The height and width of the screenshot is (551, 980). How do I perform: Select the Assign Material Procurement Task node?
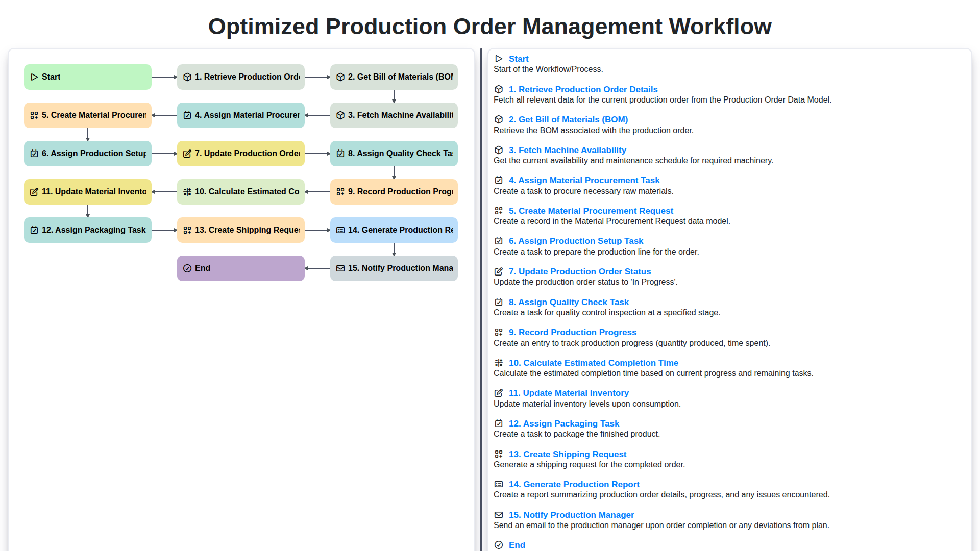[x=240, y=115]
